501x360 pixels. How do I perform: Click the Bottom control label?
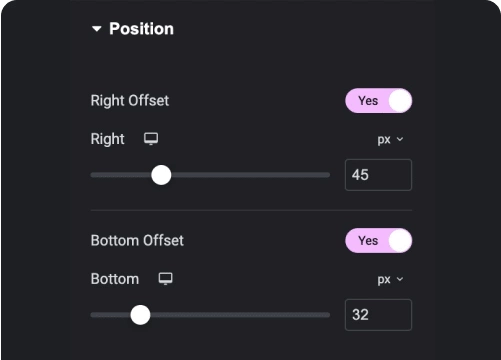[115, 279]
